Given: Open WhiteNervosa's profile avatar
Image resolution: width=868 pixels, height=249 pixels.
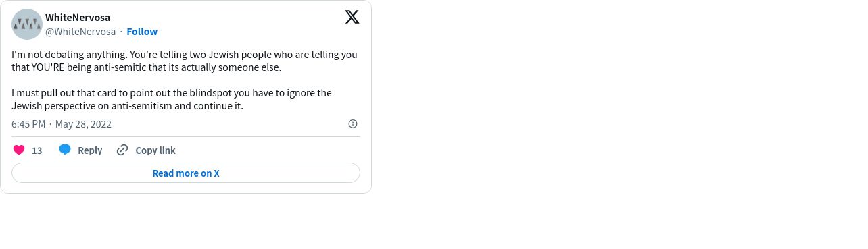Looking at the screenshot, I should click(x=27, y=24).
